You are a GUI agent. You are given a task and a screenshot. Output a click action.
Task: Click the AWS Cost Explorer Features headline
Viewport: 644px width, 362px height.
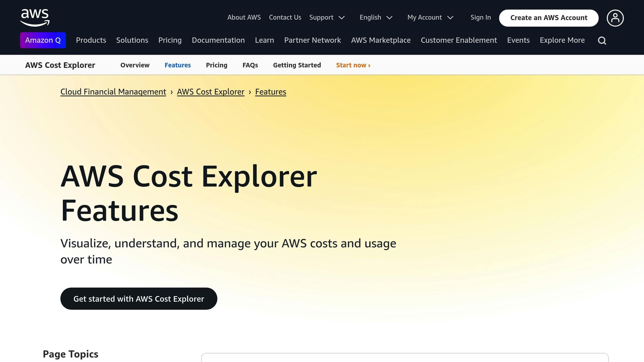(x=189, y=193)
